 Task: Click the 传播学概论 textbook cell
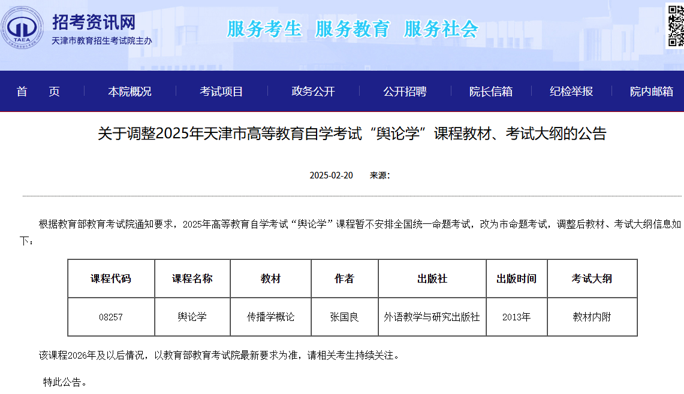coord(270,317)
